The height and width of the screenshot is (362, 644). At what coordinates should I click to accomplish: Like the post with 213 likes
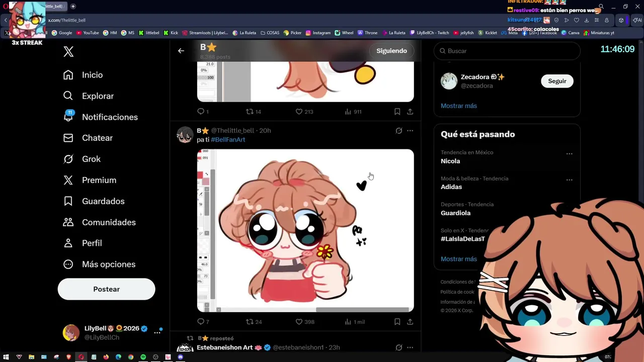pos(304,112)
